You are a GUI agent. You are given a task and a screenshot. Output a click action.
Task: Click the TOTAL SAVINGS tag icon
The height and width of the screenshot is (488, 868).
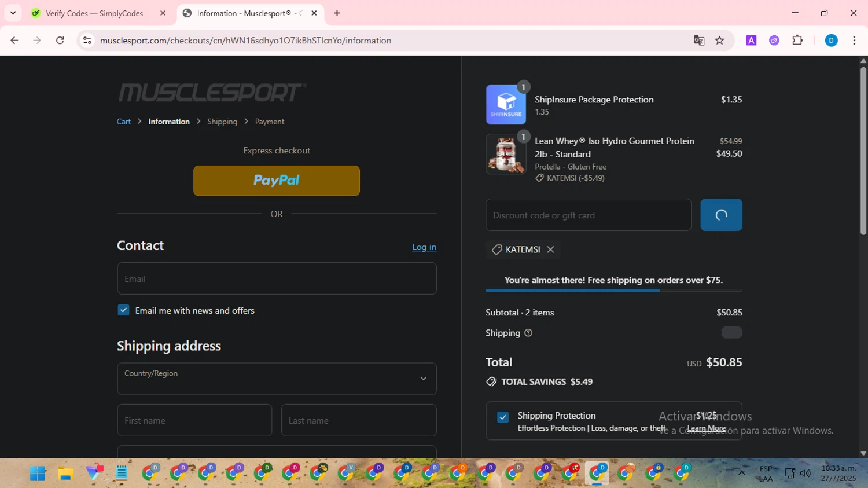(491, 381)
